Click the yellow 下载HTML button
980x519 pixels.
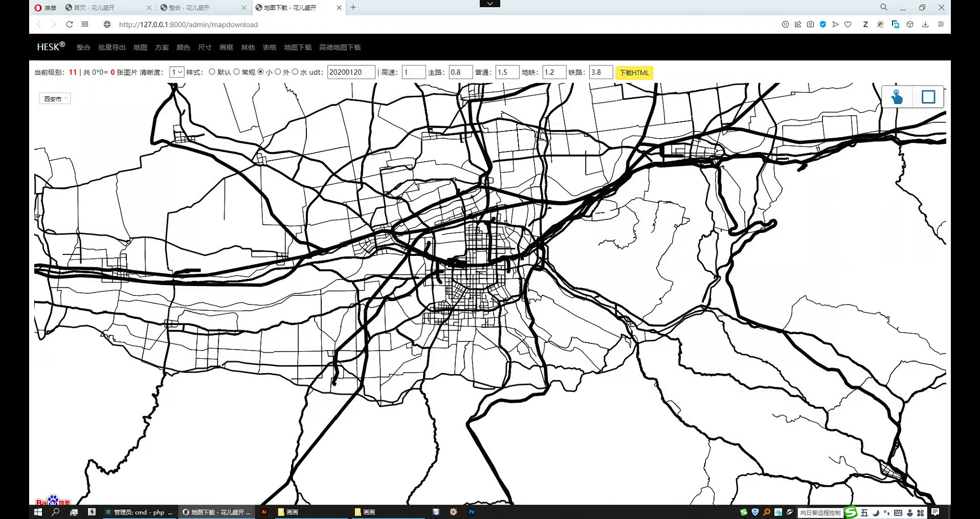[x=634, y=73]
